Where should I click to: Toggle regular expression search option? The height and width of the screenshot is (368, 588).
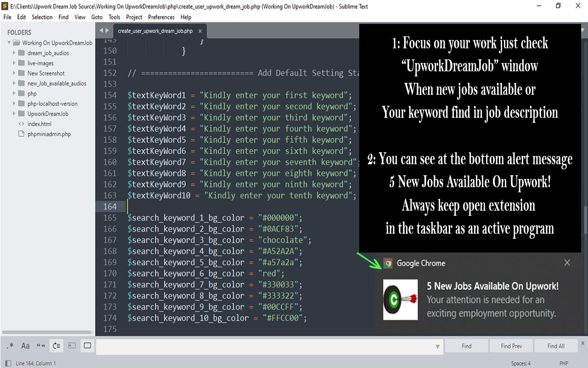click(x=10, y=346)
